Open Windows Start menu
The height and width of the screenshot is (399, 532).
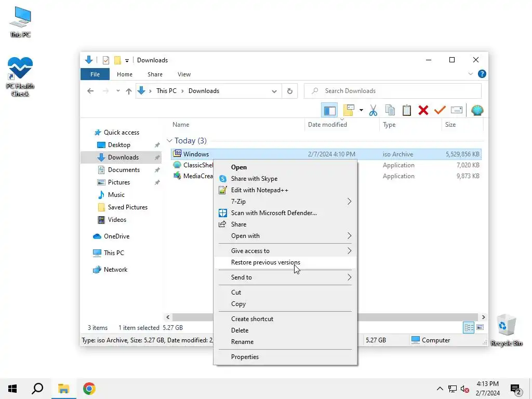12,389
